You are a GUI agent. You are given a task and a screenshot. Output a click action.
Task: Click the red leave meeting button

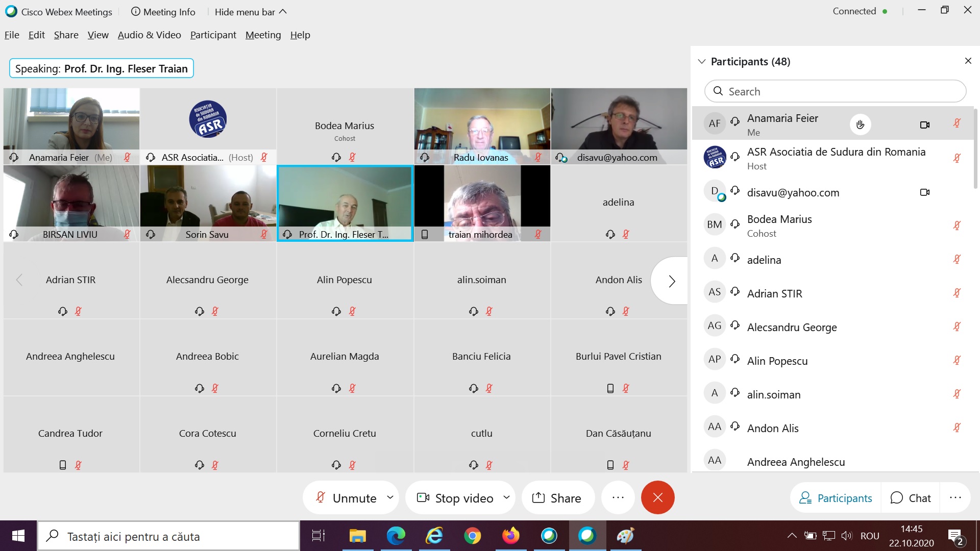tap(657, 497)
